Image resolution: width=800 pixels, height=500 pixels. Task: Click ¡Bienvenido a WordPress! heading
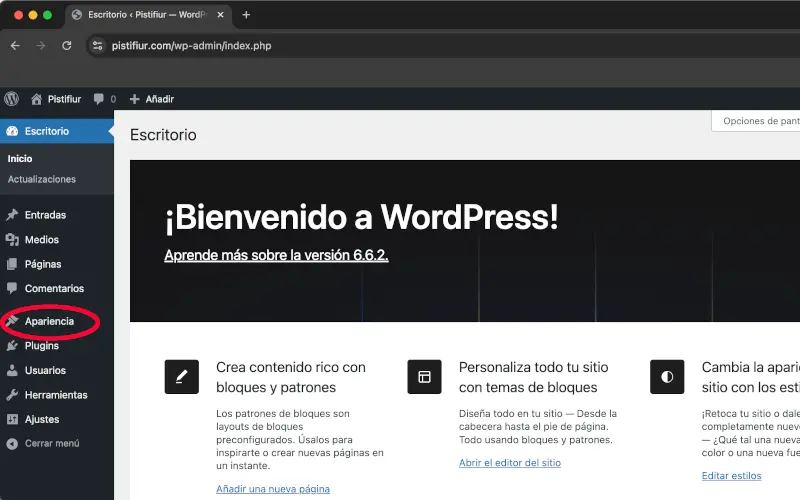click(361, 217)
